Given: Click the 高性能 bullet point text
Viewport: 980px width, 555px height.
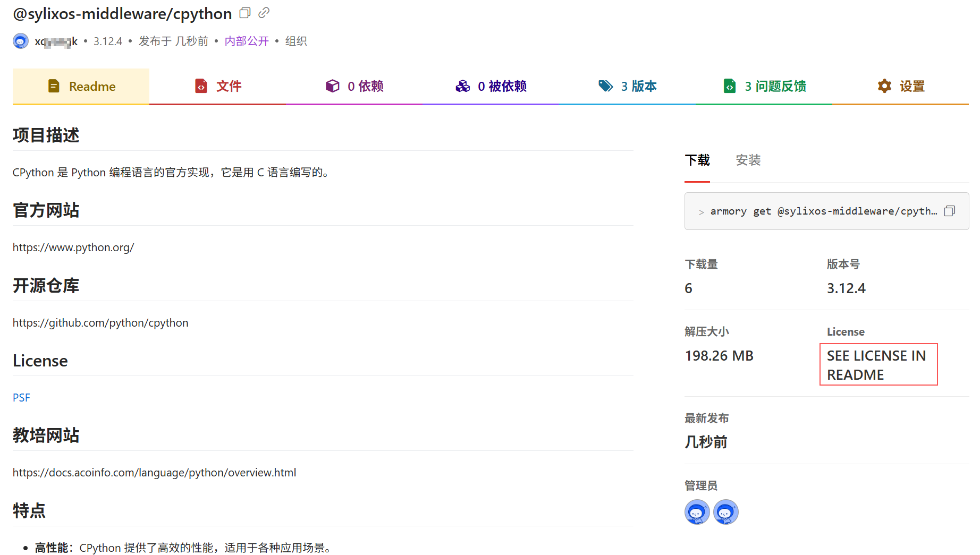Looking at the screenshot, I should (x=184, y=548).
